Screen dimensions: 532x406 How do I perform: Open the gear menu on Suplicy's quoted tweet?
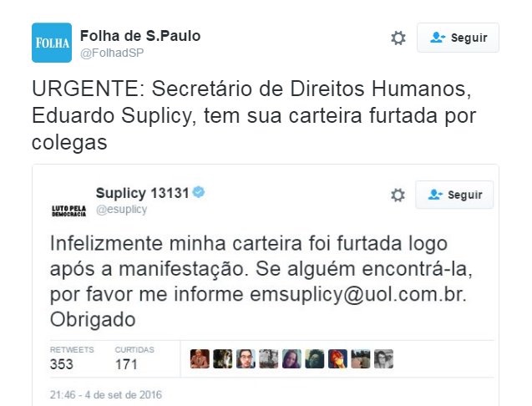(398, 195)
